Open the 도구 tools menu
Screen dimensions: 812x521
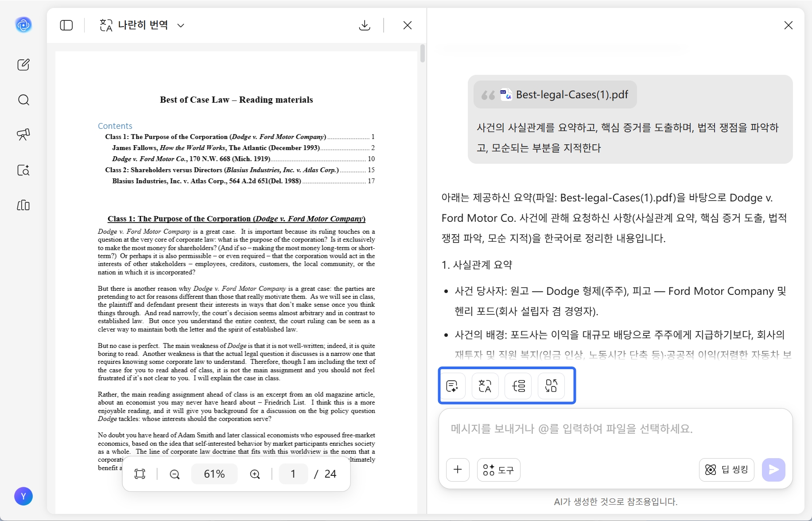tap(499, 470)
